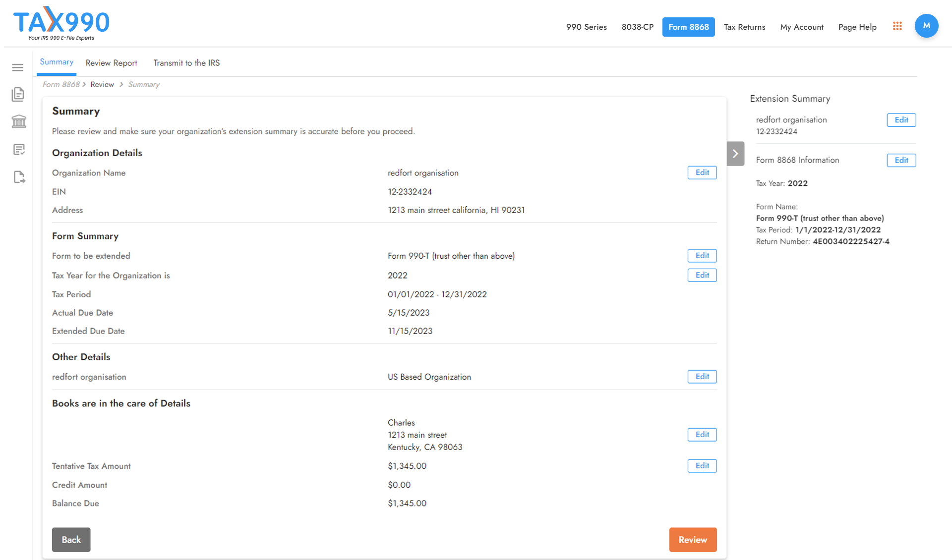Open the Form 8868 breadcrumb link

[60, 84]
